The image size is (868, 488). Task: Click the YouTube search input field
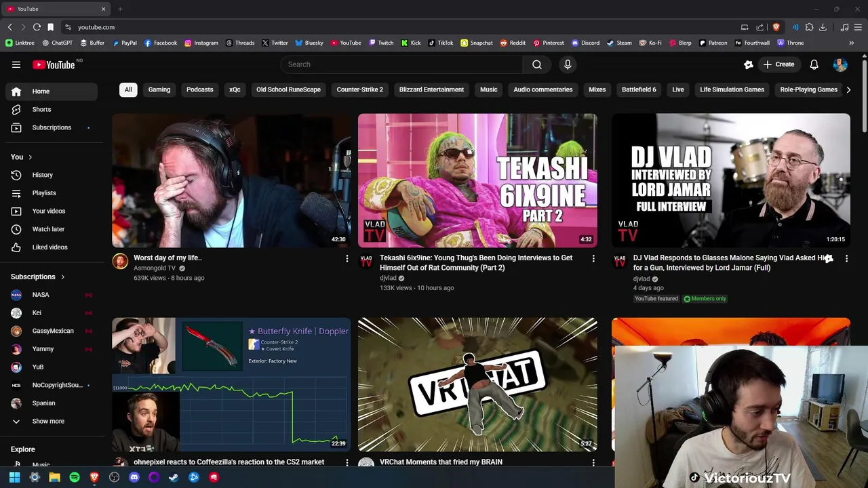401,64
